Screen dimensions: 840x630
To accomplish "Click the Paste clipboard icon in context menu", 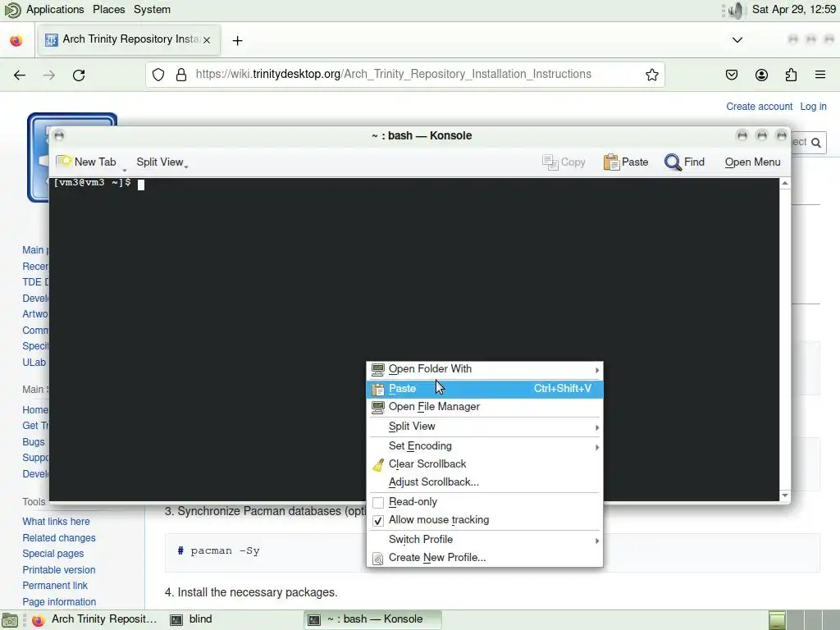I will 378,390.
